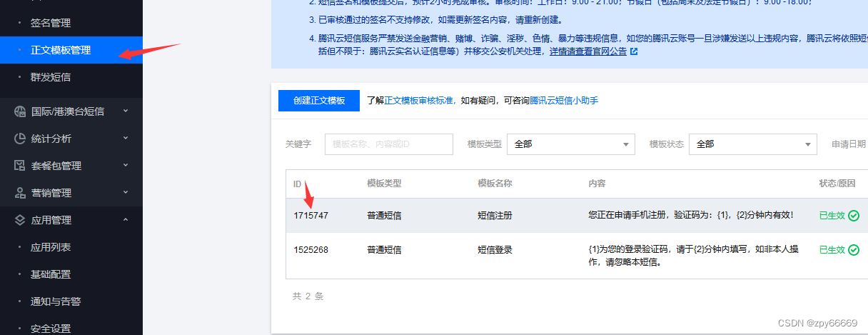Click 普通短信 type in row 1525268
The width and height of the screenshot is (868, 335).
[x=384, y=250]
